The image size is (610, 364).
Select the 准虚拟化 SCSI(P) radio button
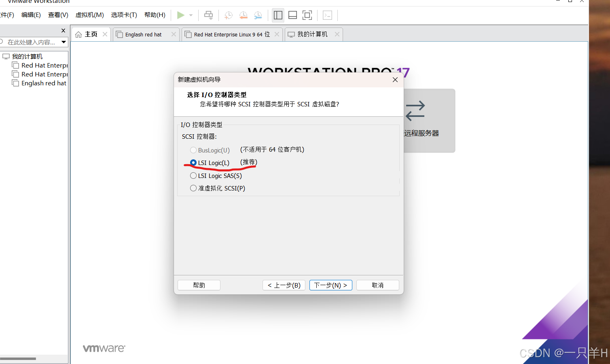[x=193, y=188]
